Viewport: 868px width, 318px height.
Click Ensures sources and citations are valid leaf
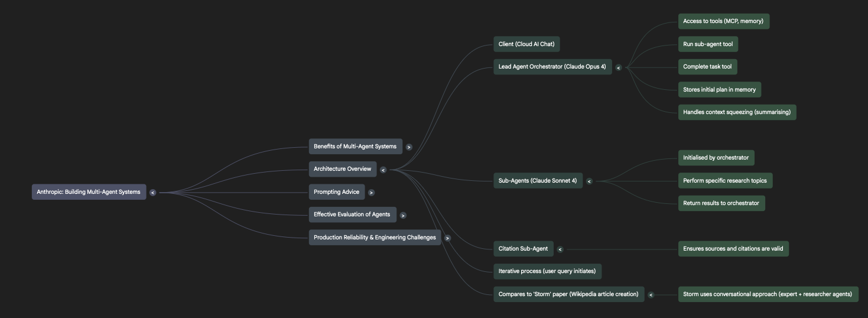(733, 249)
